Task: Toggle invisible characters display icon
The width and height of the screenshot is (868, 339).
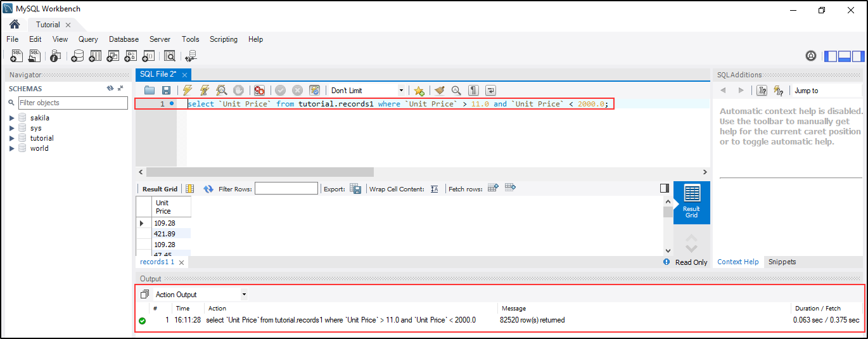Action: [x=473, y=91]
